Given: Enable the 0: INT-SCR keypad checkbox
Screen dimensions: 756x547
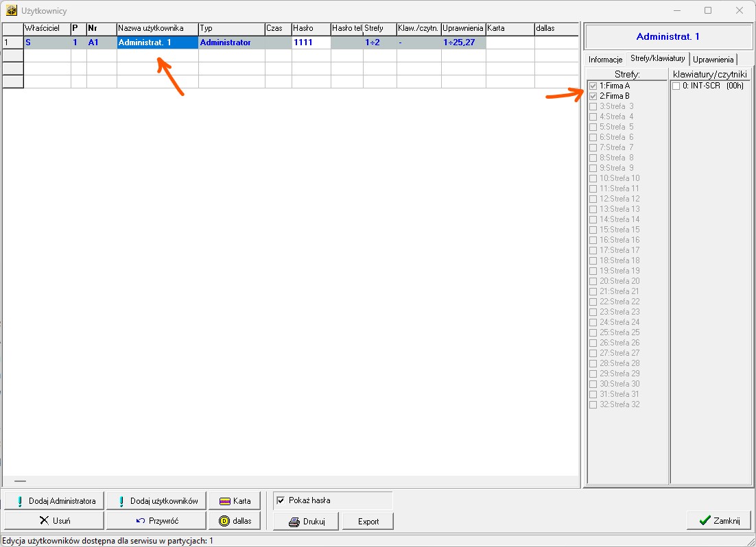Looking at the screenshot, I should pos(676,86).
